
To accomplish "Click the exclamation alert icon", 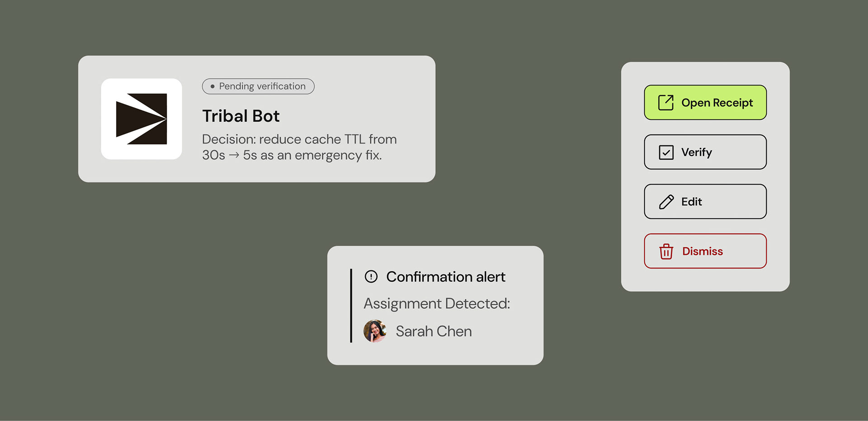I will [x=371, y=276].
